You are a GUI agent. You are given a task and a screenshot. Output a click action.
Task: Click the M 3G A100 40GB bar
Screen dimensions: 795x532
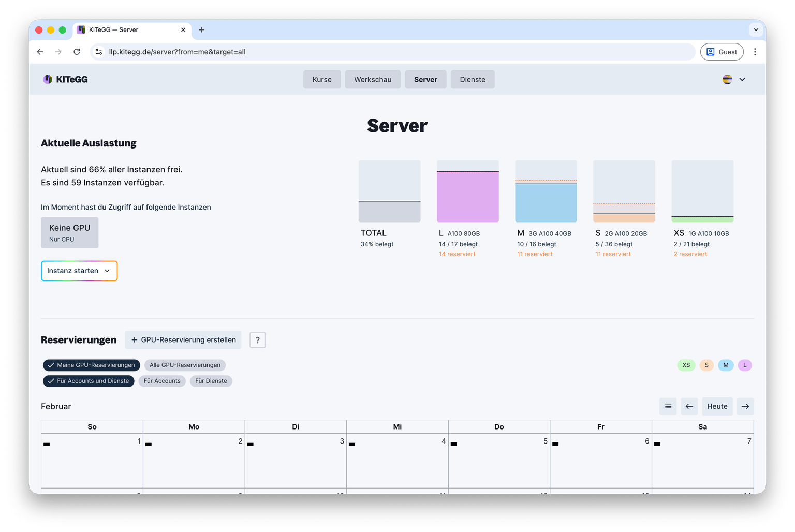(x=546, y=191)
